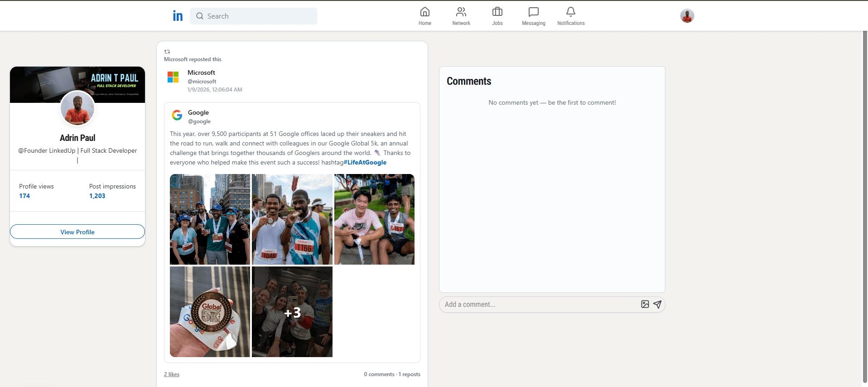Screen dimensions: 868x387
Task: Click the @google handle
Action: (x=199, y=121)
